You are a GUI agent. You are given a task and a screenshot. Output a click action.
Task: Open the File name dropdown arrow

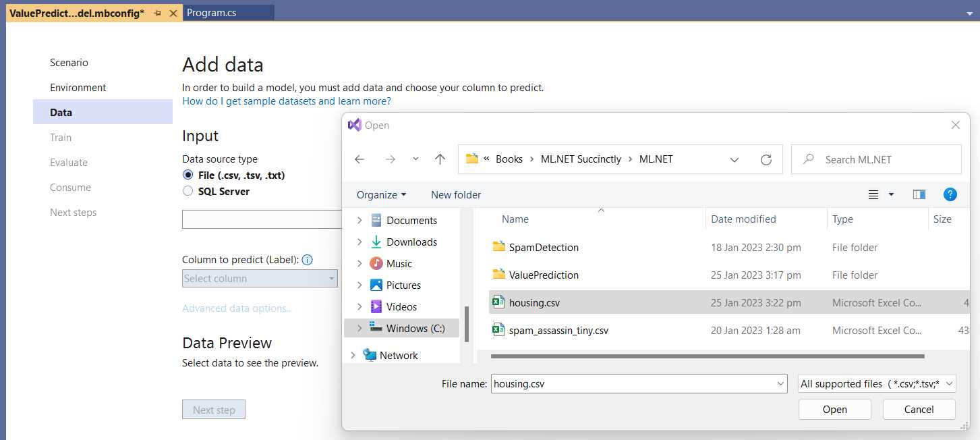[x=780, y=383]
